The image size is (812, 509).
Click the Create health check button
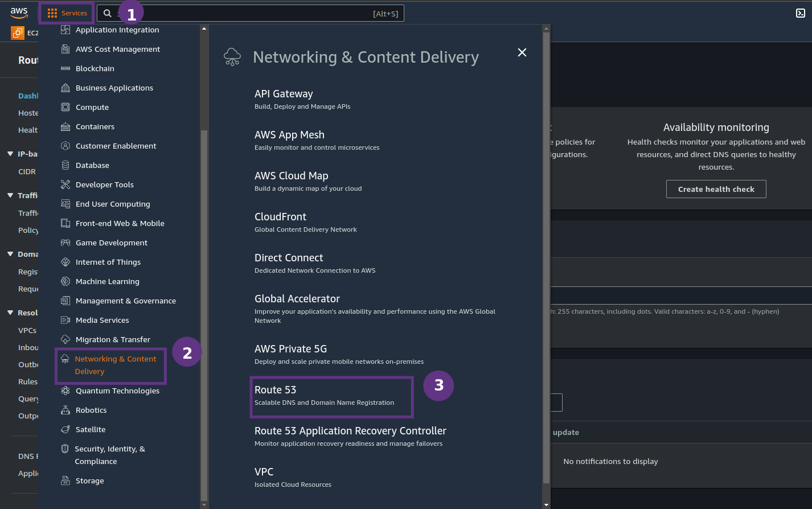(716, 188)
